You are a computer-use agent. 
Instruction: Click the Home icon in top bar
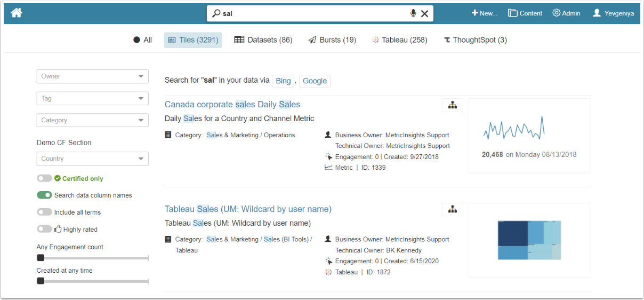(16, 13)
